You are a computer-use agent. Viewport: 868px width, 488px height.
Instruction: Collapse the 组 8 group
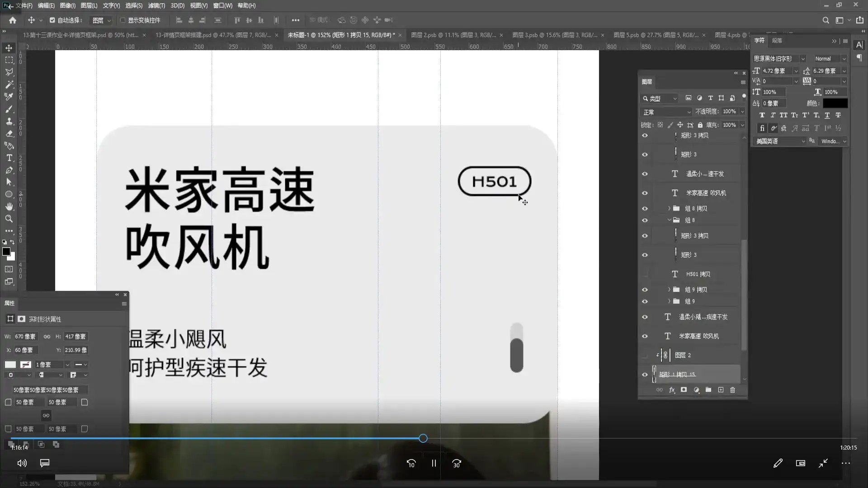(669, 220)
